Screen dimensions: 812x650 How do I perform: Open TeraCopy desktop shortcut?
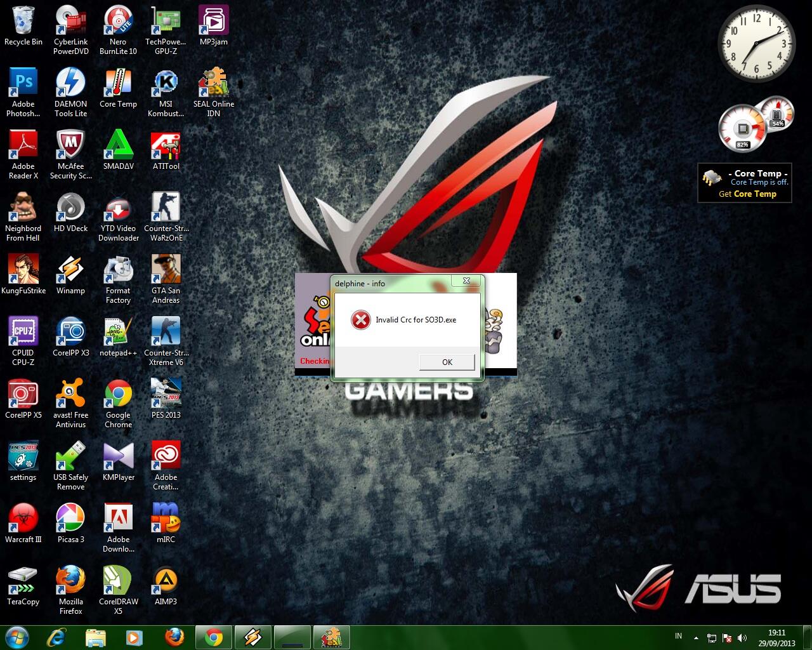23,586
